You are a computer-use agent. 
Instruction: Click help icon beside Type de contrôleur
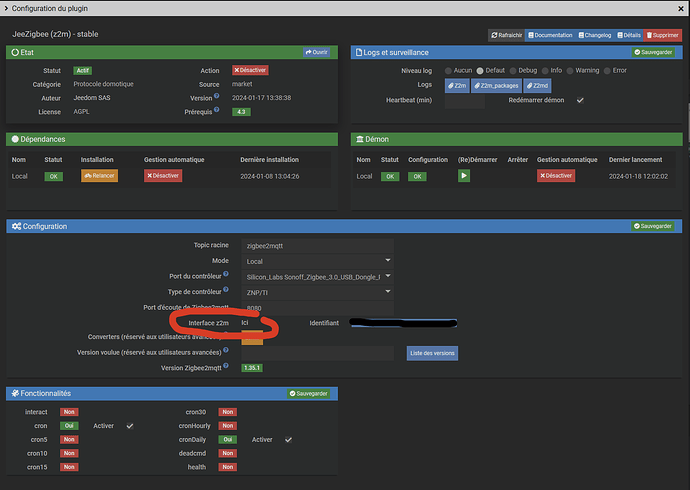tap(226, 289)
